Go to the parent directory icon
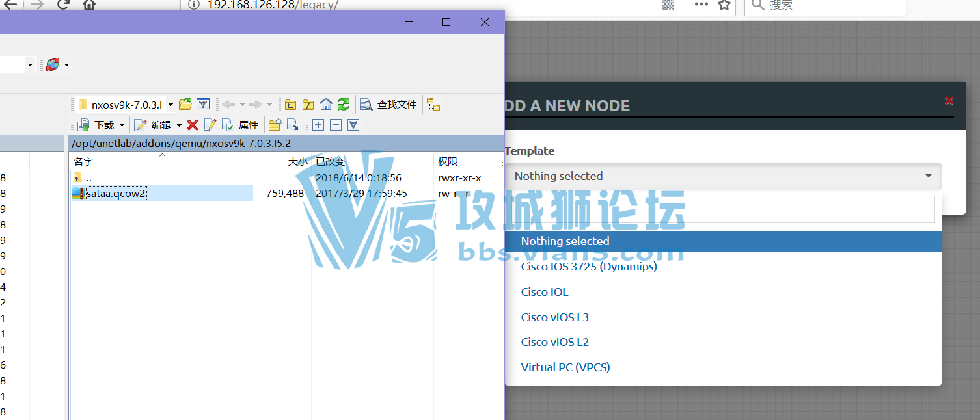 point(290,104)
